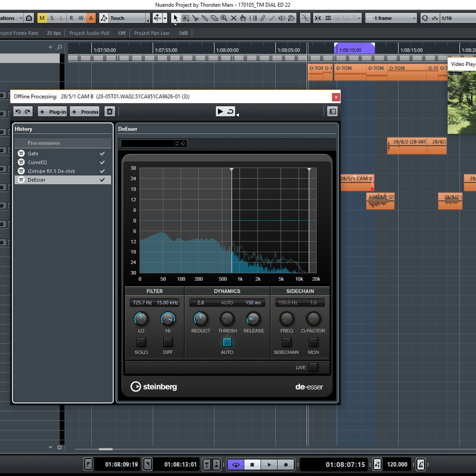Screen dimensions: 476x476
Task: Toggle tempo track icon next to 120.000
Action: point(377,464)
